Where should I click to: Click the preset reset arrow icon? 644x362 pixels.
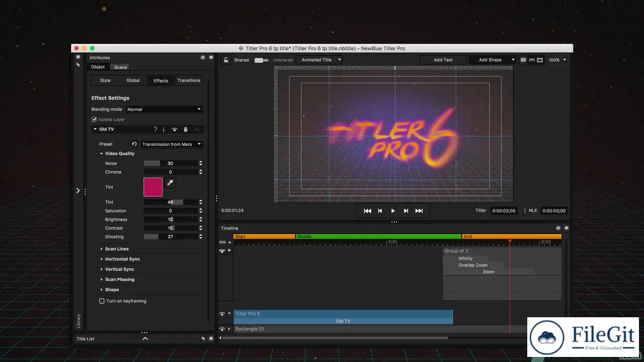tap(134, 144)
